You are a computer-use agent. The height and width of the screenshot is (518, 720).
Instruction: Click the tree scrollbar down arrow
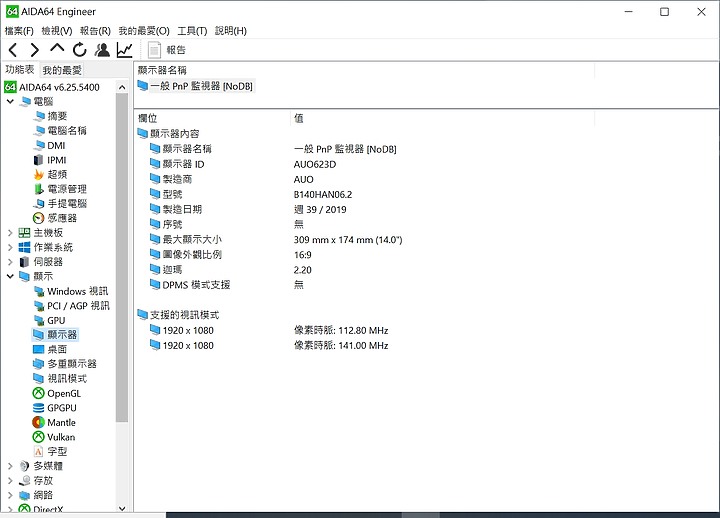point(122,508)
